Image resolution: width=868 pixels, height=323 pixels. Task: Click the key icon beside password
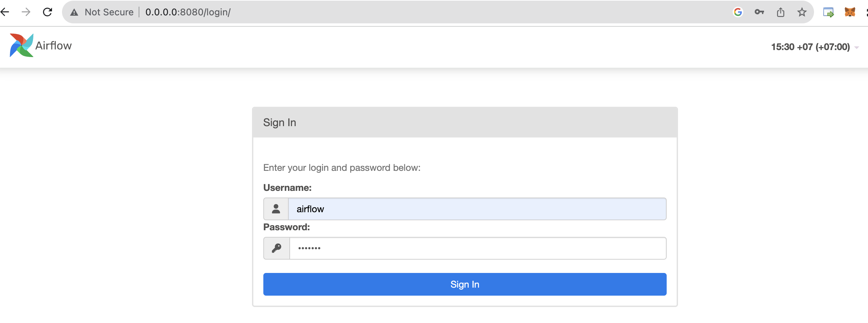(x=276, y=248)
